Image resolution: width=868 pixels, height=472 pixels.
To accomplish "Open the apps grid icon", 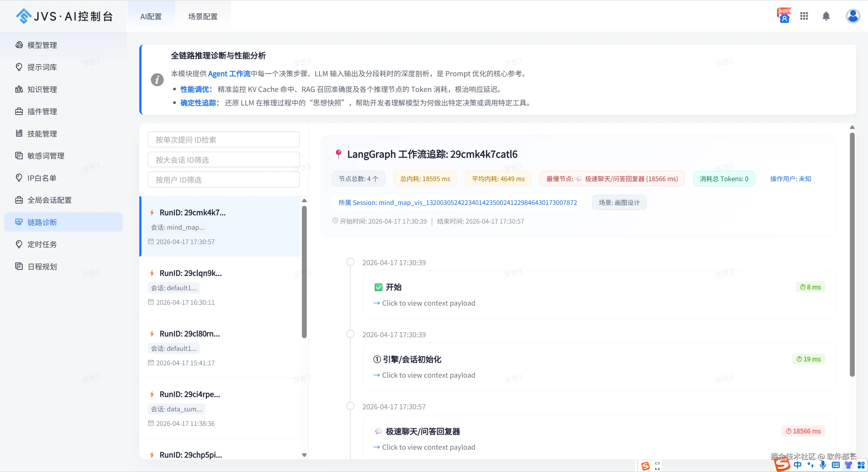I will (x=804, y=16).
